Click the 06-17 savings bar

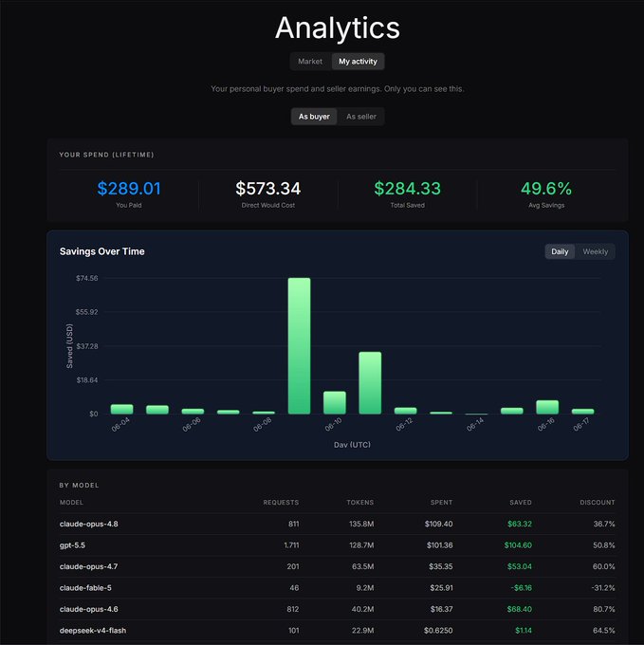(x=582, y=412)
